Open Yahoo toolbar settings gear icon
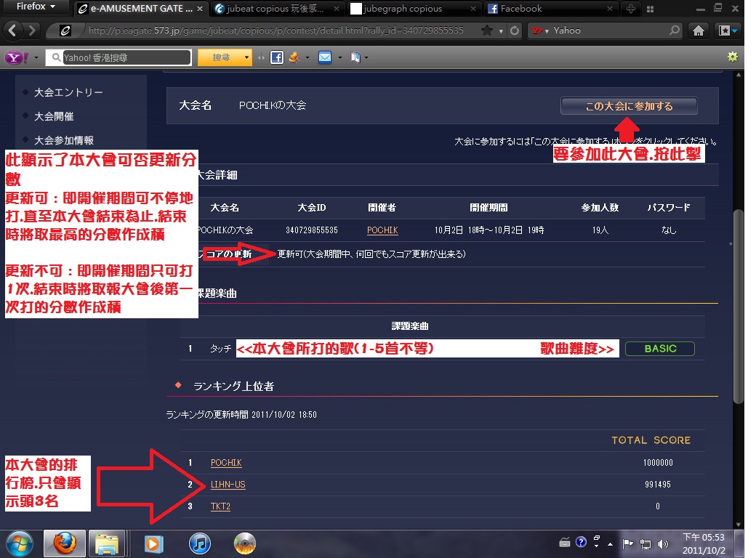 click(732, 57)
